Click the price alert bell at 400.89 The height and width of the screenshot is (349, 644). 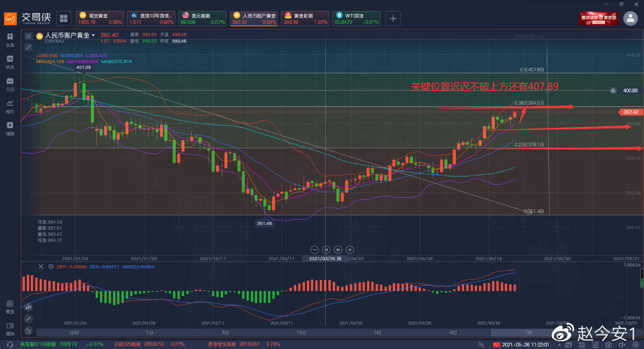coord(613,91)
